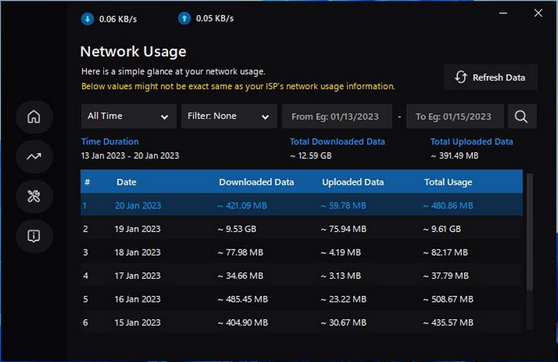Image resolution: width=558 pixels, height=362 pixels.
Task: Click the ~ 9.53 GB downloaded value
Action: (237, 229)
